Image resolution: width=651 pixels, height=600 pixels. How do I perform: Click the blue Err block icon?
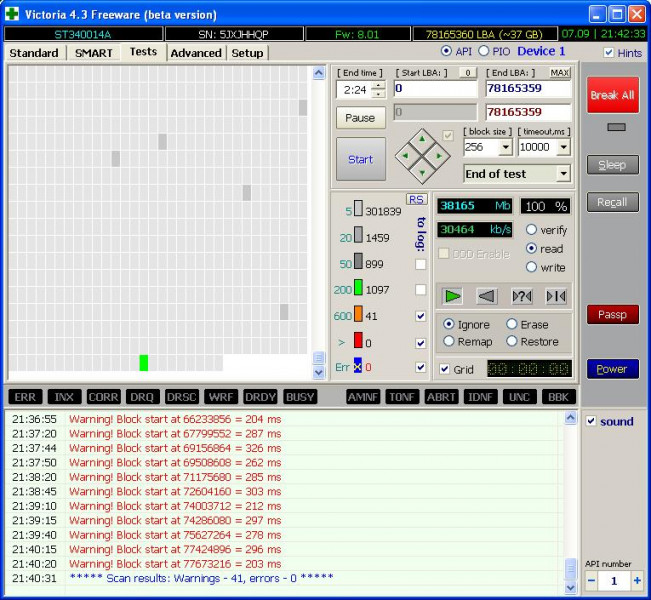tap(357, 365)
